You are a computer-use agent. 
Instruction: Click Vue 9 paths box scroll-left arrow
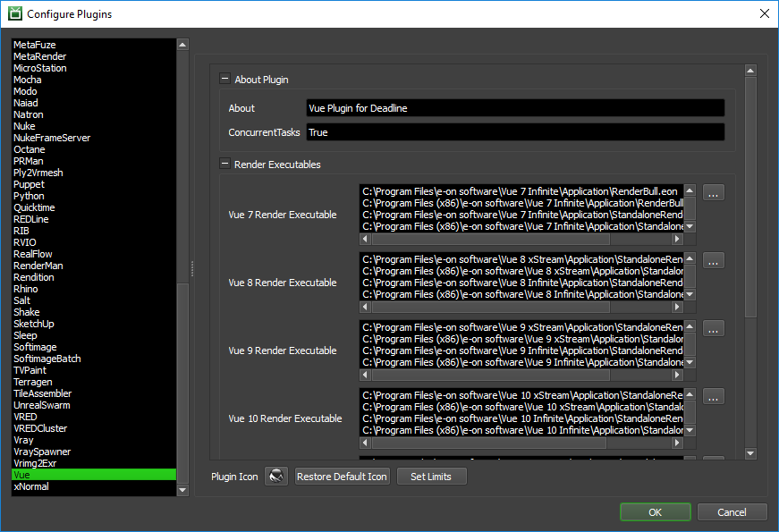[x=366, y=375]
